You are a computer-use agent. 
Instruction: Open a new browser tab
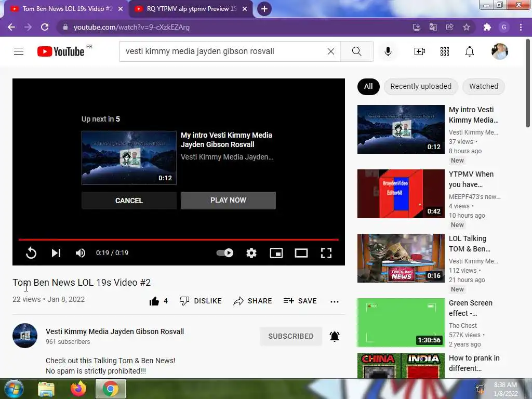tap(264, 9)
